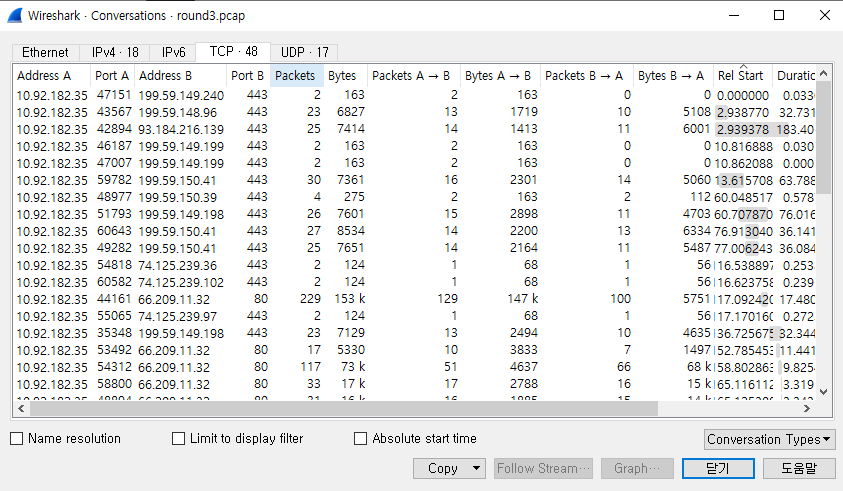Viewport: 843px width, 491px height.
Task: Open the Conversation Types dropdown
Action: [x=769, y=439]
